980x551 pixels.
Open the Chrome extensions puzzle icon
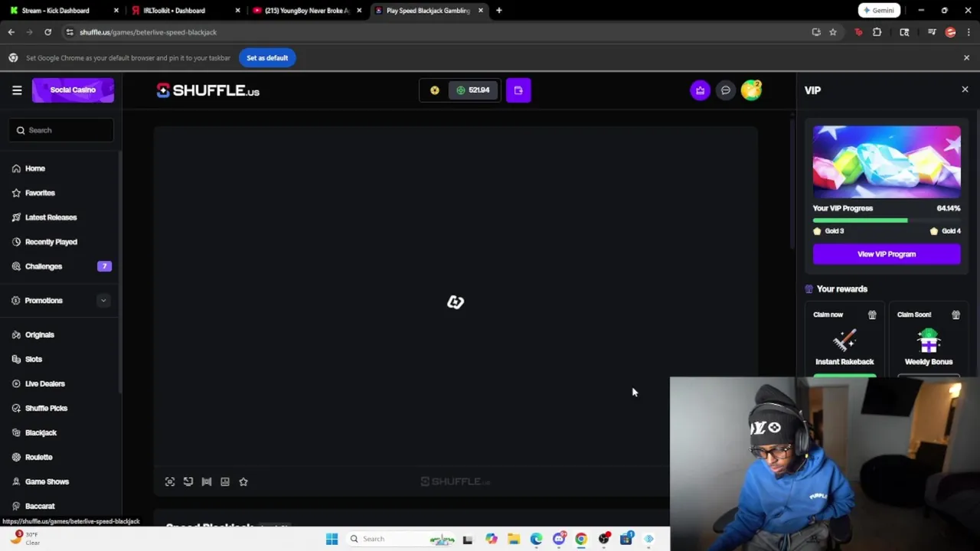click(x=877, y=32)
